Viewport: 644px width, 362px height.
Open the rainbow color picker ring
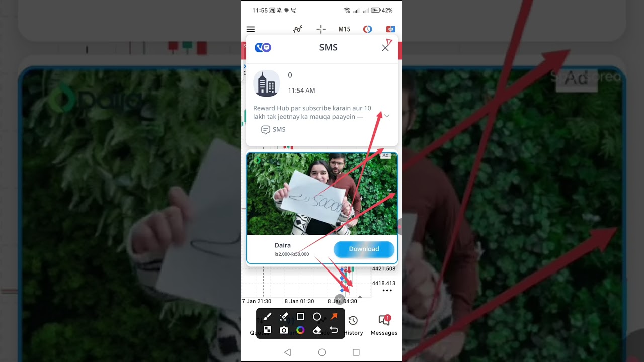click(300, 330)
